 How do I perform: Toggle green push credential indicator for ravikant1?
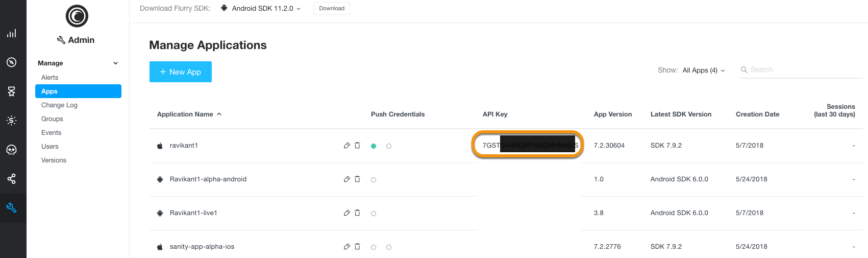point(374,146)
